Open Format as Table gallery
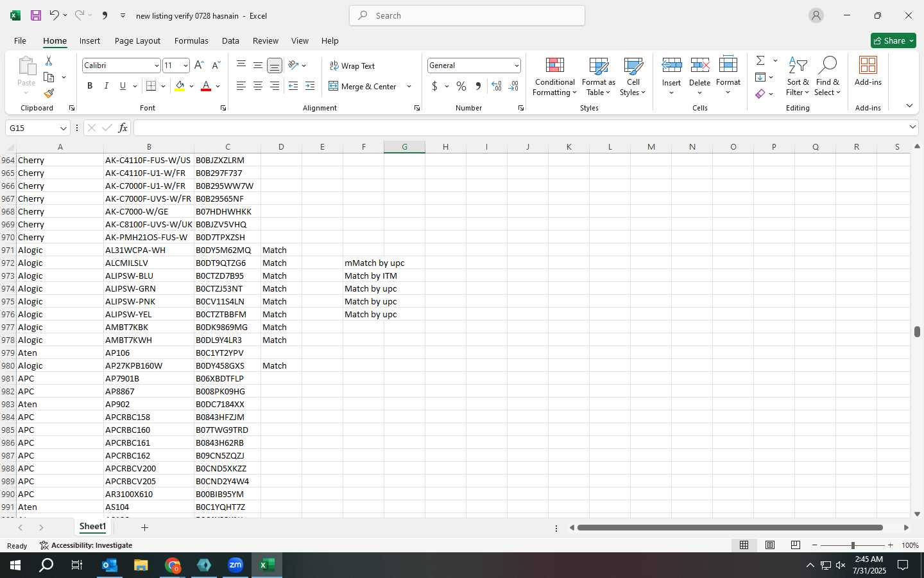The height and width of the screenshot is (578, 924). pos(599,76)
